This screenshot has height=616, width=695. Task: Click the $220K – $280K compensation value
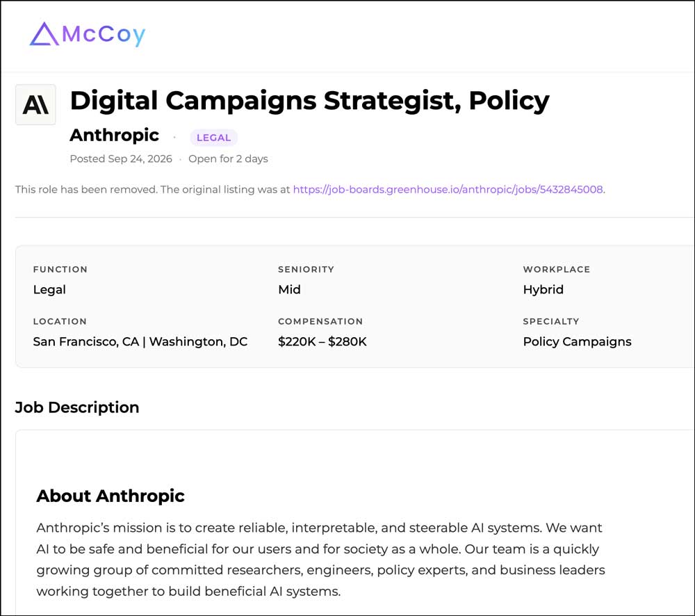click(322, 341)
